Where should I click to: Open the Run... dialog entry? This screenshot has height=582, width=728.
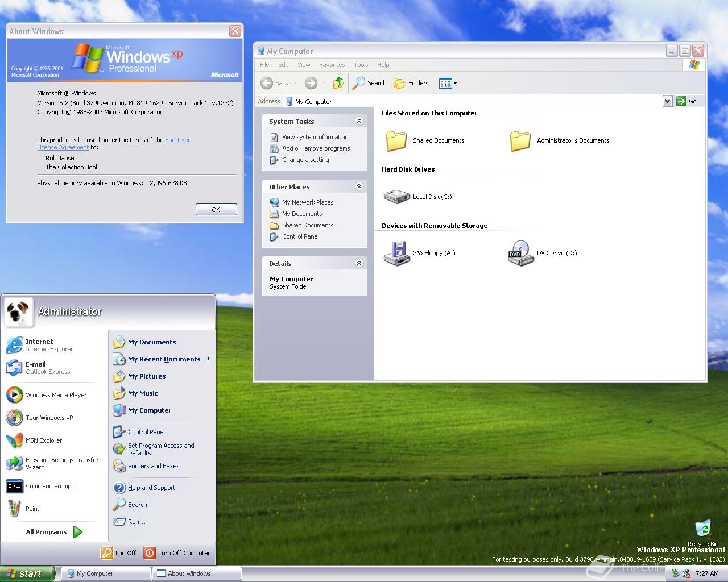(162, 522)
